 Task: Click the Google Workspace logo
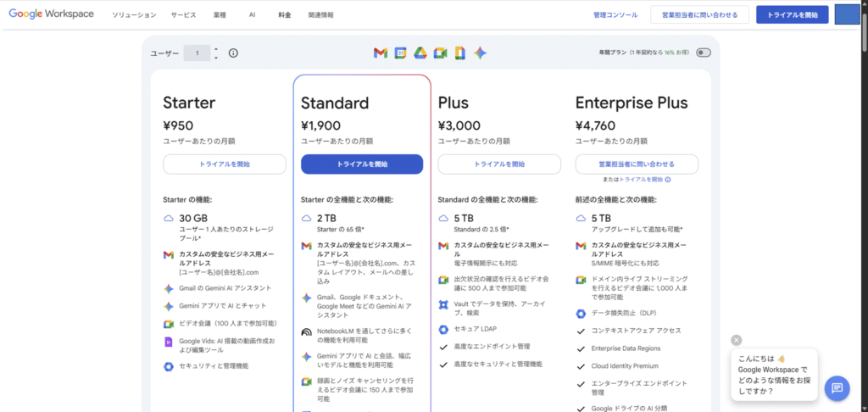pos(51,14)
